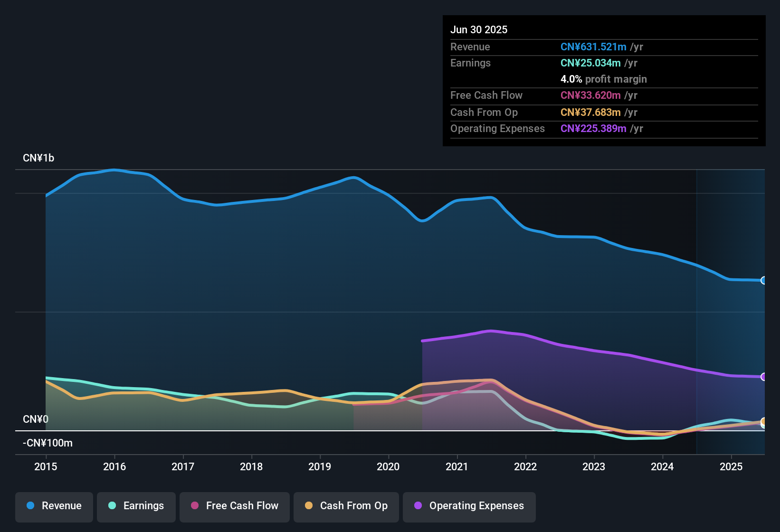Select the Operating Expenses endpoint marker

point(764,377)
